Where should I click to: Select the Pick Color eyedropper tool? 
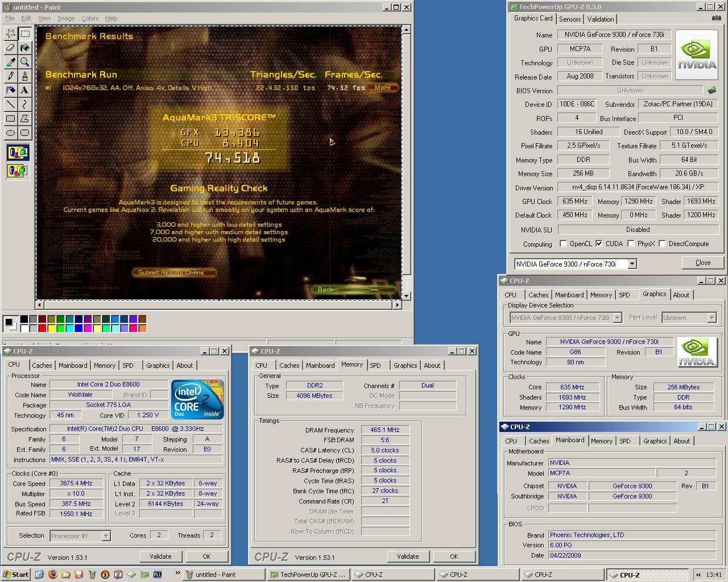point(11,62)
